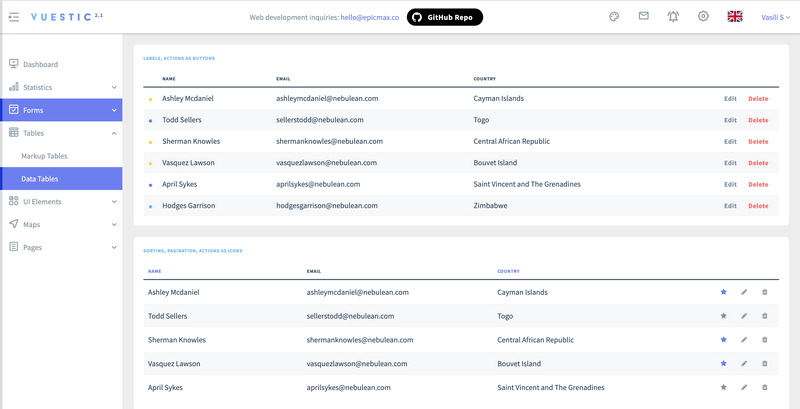The width and height of the screenshot is (800, 409).
Task: Collapse the Tables menu chevron
Action: pos(114,133)
